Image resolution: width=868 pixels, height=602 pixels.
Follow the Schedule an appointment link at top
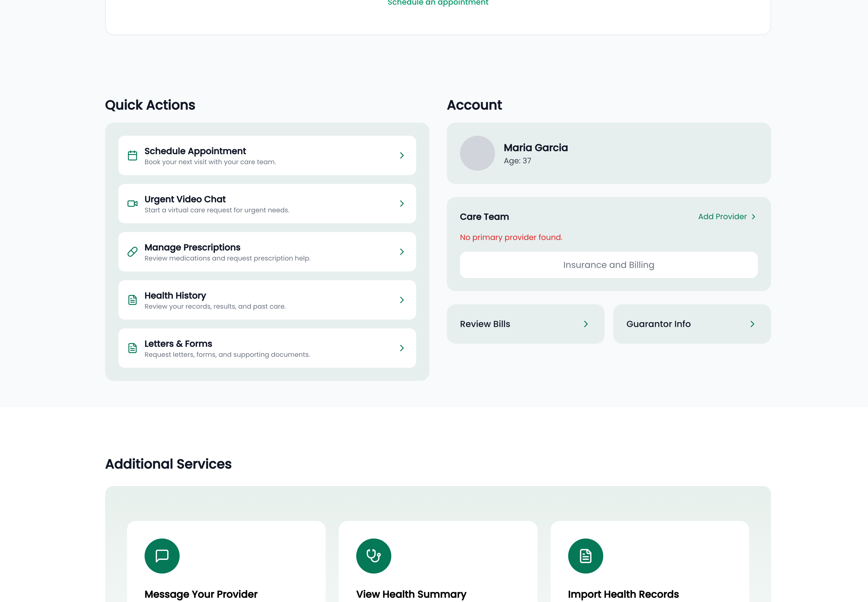[x=438, y=3]
